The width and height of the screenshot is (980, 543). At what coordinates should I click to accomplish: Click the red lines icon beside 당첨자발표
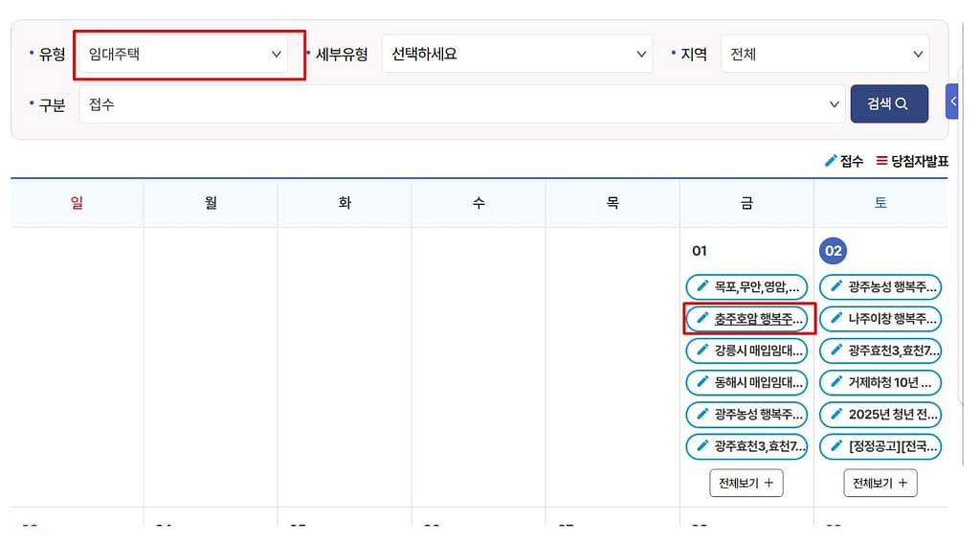point(881,162)
